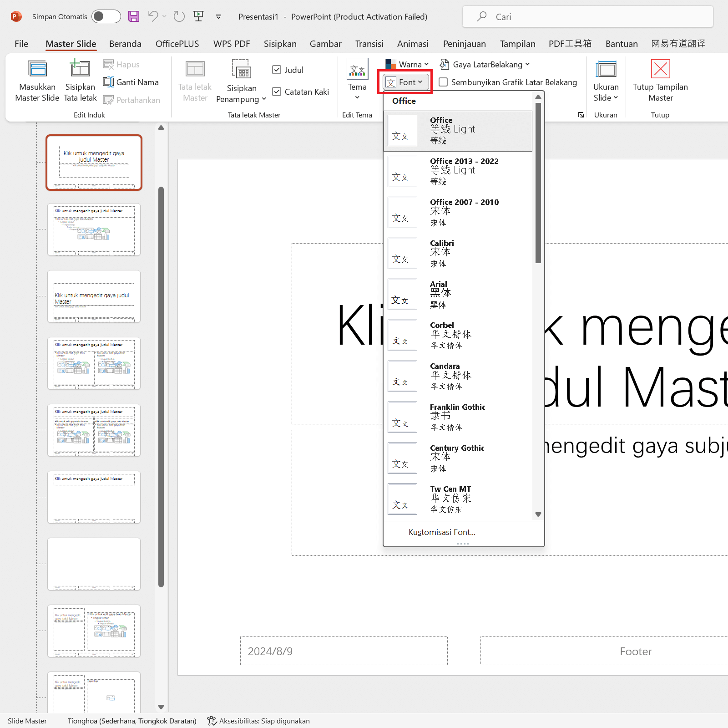Click the Undo arrow icon
Screen dimensions: 728x728
tap(153, 17)
